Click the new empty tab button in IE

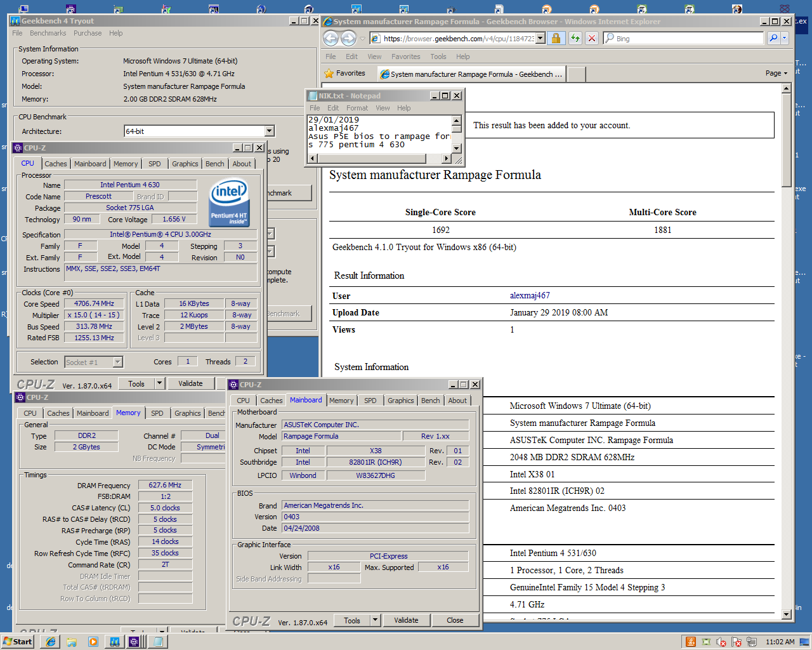pyautogui.click(x=576, y=74)
